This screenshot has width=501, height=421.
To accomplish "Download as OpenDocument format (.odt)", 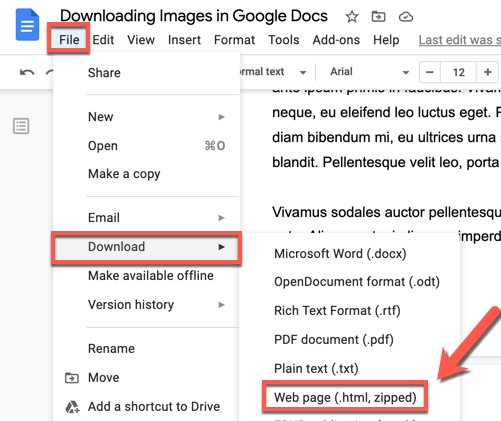I will (349, 282).
